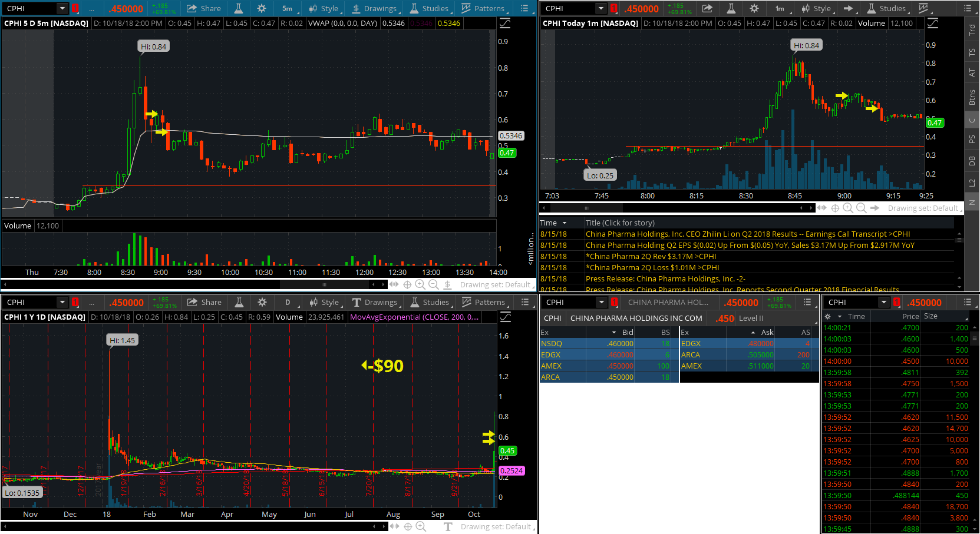This screenshot has width=980, height=534.
Task: Sort news by the Time column header
Action: click(554, 223)
